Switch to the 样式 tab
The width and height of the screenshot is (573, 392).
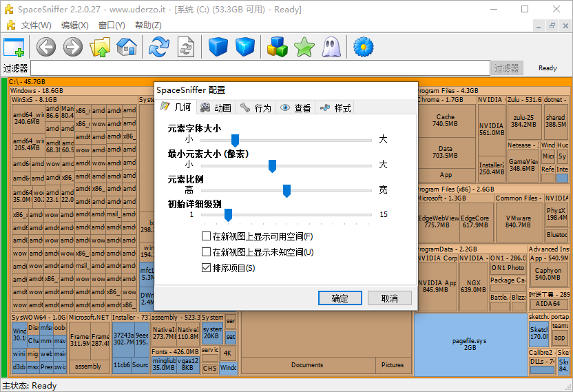click(x=335, y=107)
